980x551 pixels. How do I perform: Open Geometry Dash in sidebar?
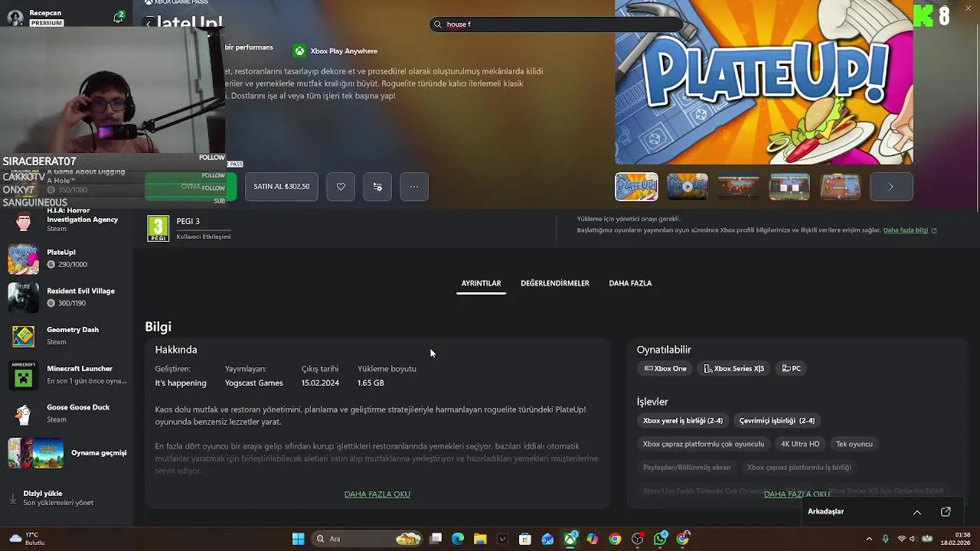(67, 336)
